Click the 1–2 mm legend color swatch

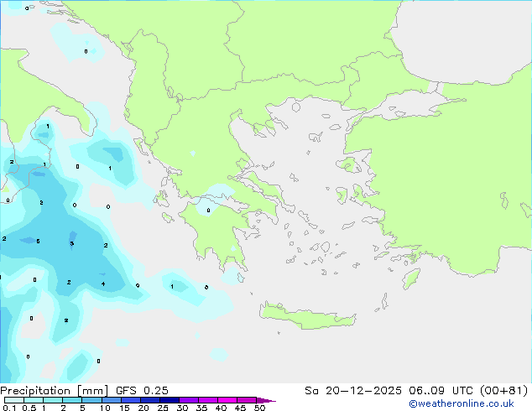click(x=53, y=400)
